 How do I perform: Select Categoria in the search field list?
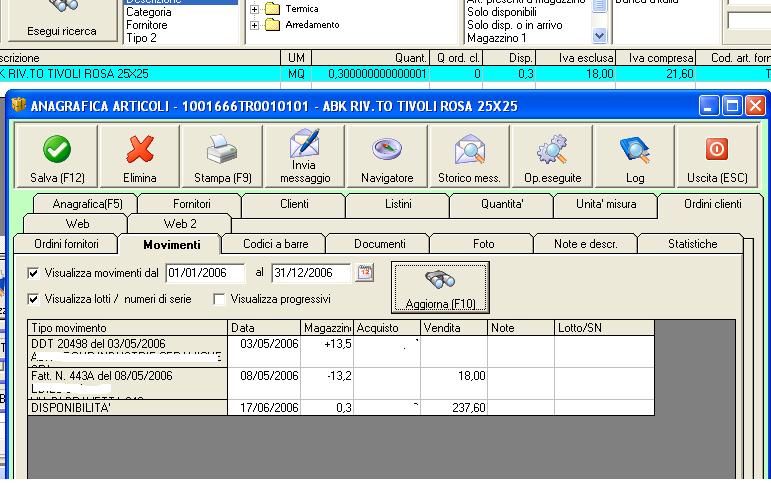tap(180, 12)
